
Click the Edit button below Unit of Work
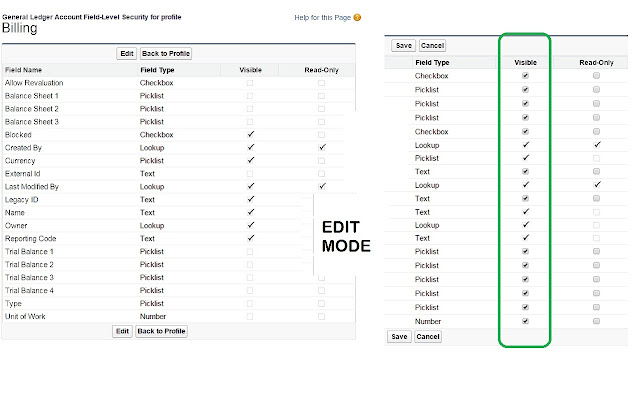pos(122,331)
